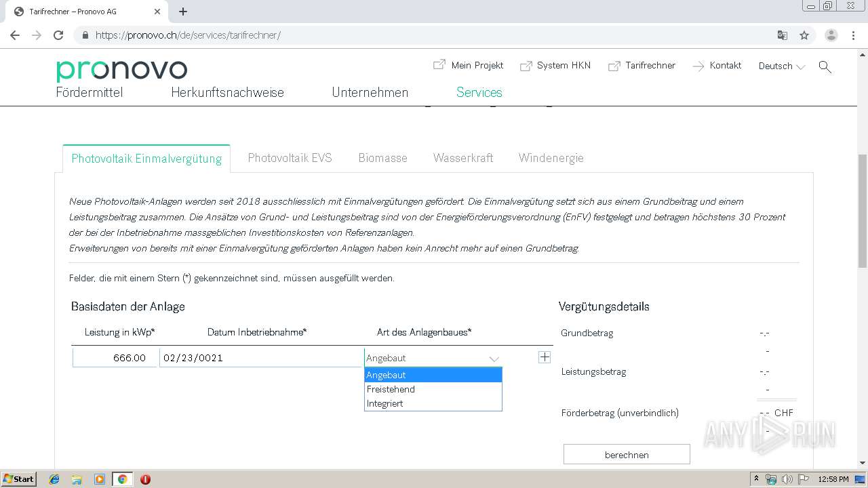Screen dimensions: 868x488
Task: Click the Basisdaten der Anlage heading
Action: [x=128, y=306]
